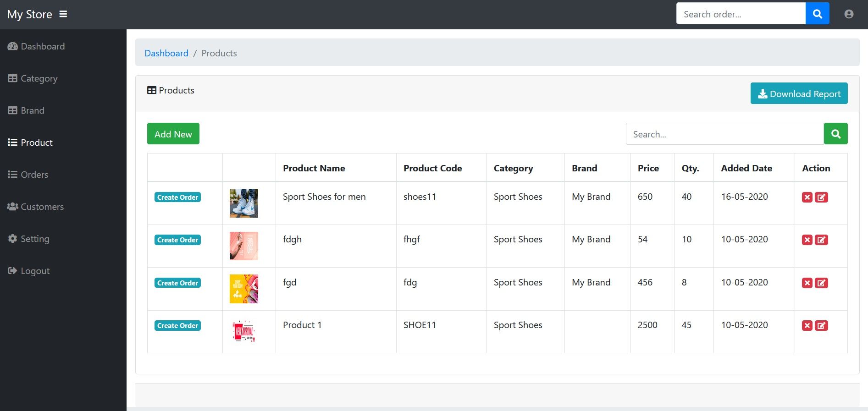Toggle the sidebar hamburger menu icon
The width and height of the screenshot is (868, 411).
click(63, 14)
